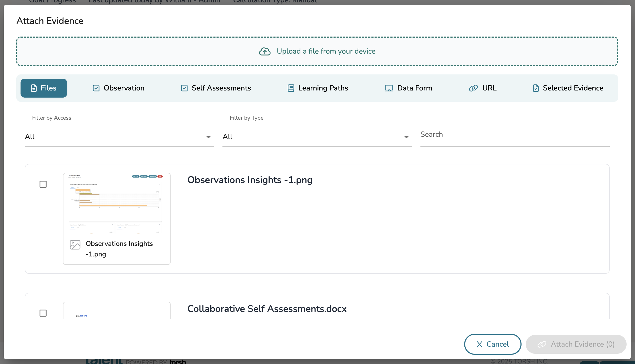Check the Observations Insights -1.png checkbox

(x=43, y=184)
